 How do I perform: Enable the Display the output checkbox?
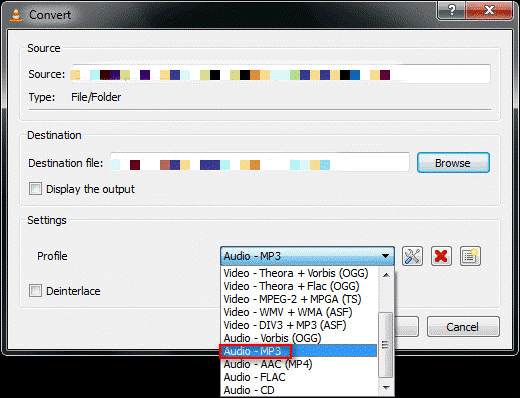pos(35,189)
